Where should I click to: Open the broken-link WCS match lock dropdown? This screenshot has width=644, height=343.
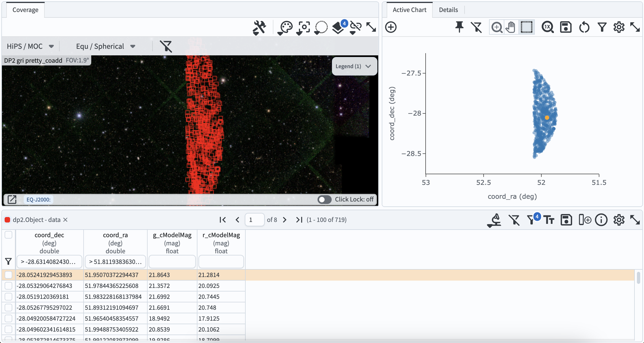pos(355,28)
